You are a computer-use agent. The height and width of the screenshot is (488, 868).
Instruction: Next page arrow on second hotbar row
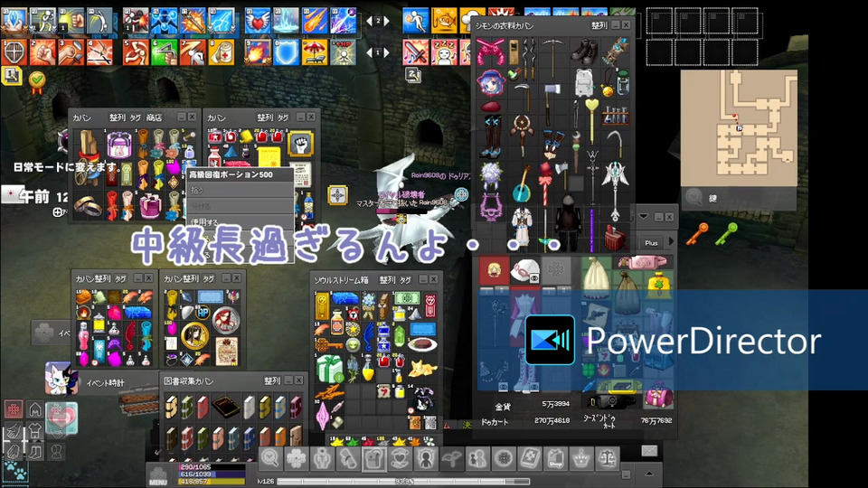click(386, 53)
